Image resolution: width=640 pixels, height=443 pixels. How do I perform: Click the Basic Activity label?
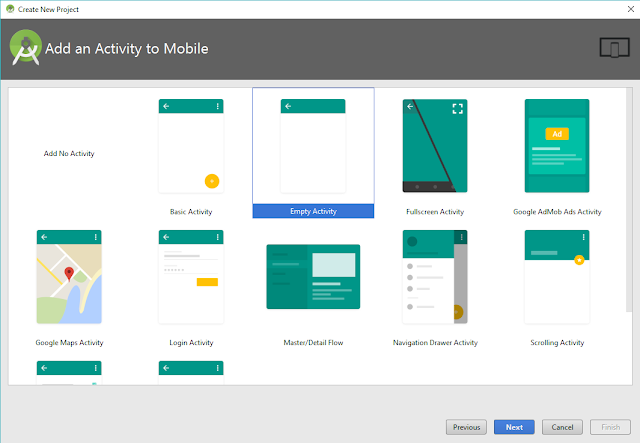pos(191,212)
